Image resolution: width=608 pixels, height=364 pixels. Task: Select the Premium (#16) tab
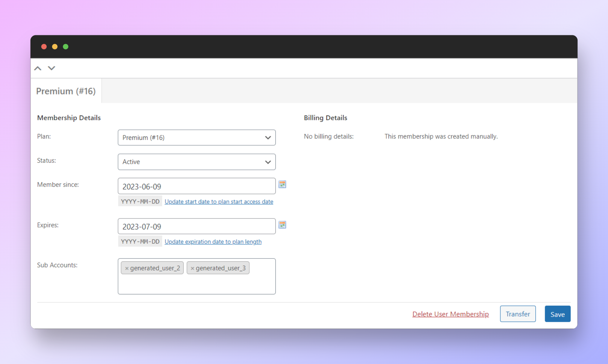pyautogui.click(x=66, y=91)
